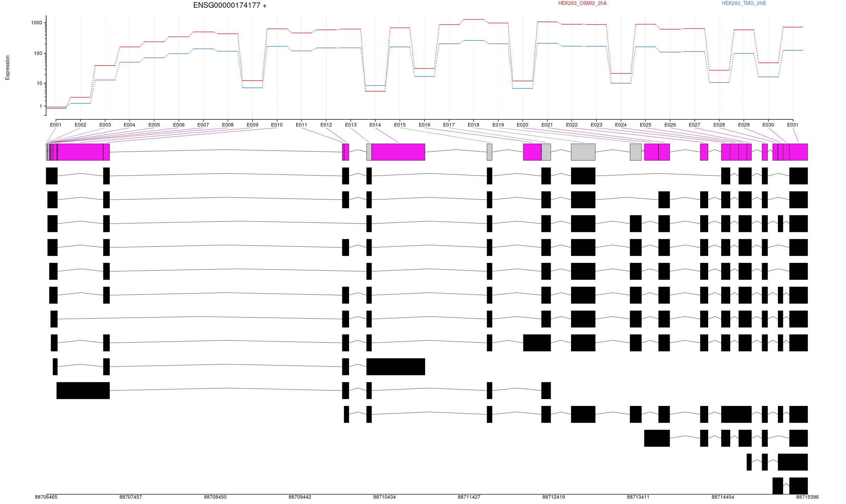Pick exon label E019
This screenshot has height=504, width=846.
(498, 125)
